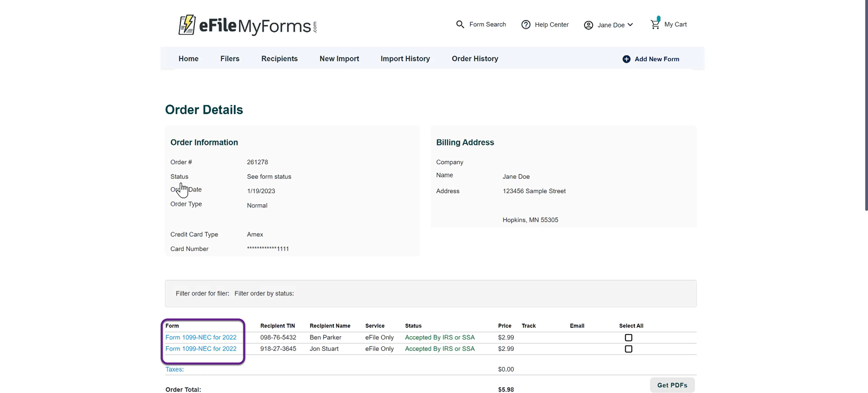The image size is (868, 393).
Task: Click the eFileMyForms lightning logo icon
Action: coord(187,25)
